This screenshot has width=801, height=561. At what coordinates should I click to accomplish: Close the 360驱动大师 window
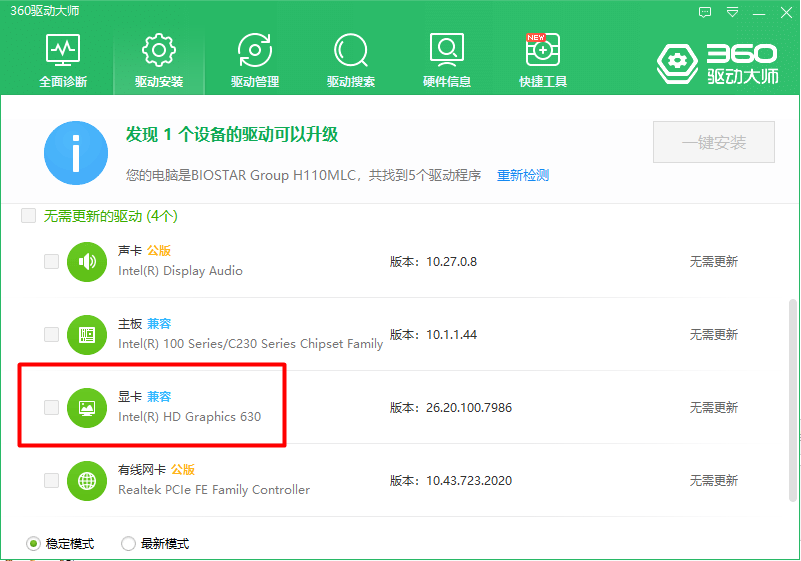[x=786, y=12]
